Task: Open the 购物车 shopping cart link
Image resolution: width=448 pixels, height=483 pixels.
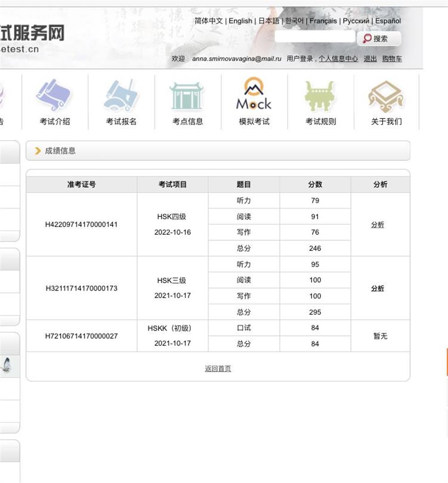Action: pyautogui.click(x=392, y=59)
